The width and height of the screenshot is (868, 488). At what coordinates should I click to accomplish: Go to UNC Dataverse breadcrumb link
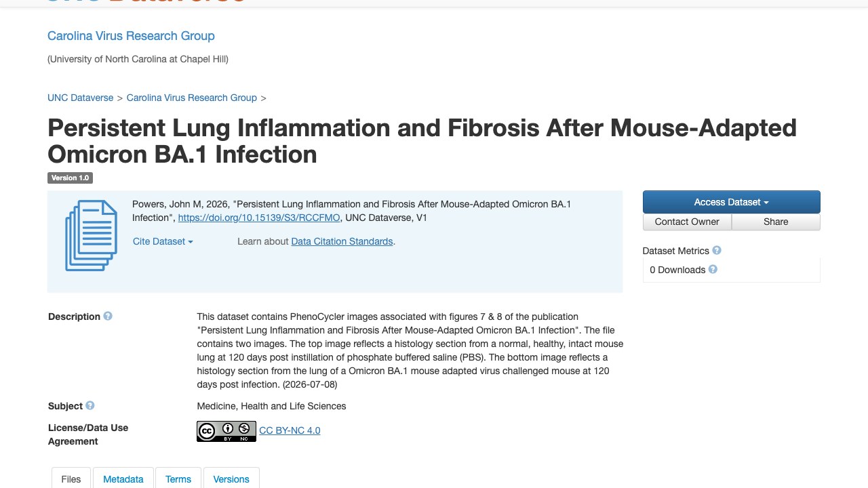81,98
